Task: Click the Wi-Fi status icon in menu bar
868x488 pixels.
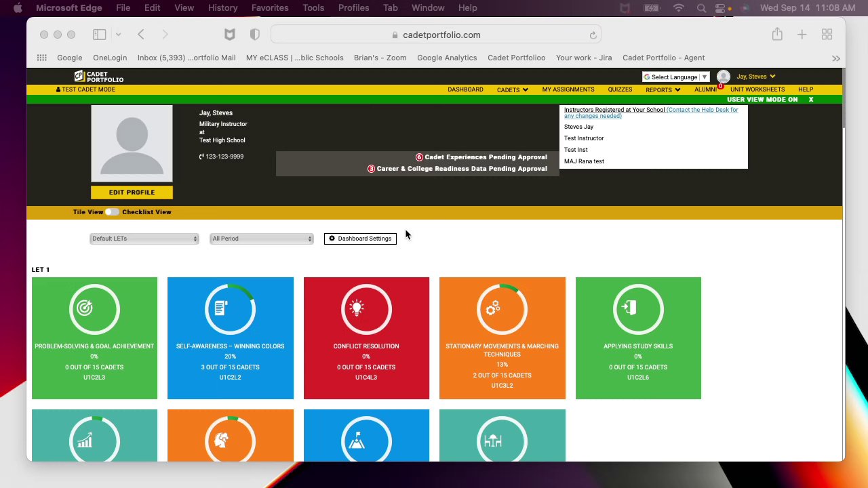Action: coord(679,8)
